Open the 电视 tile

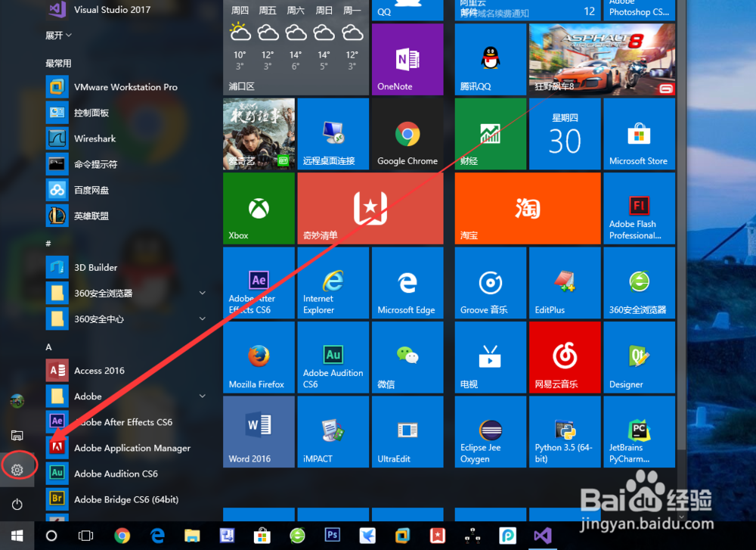(x=491, y=357)
